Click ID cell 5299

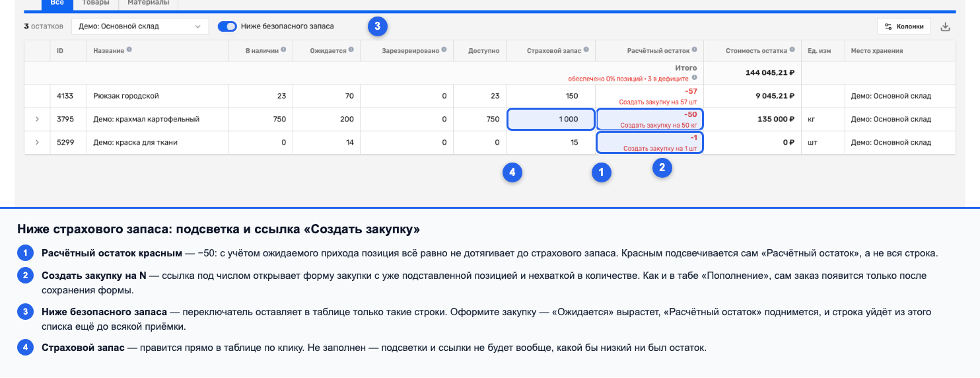point(65,143)
